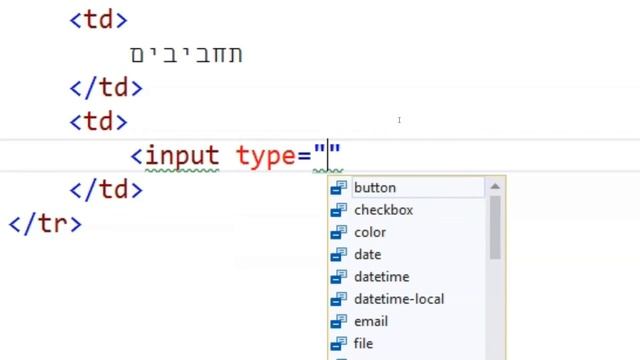Choose the 'datetime' suggestion
Screen dimensions: 640x360
(x=382, y=277)
